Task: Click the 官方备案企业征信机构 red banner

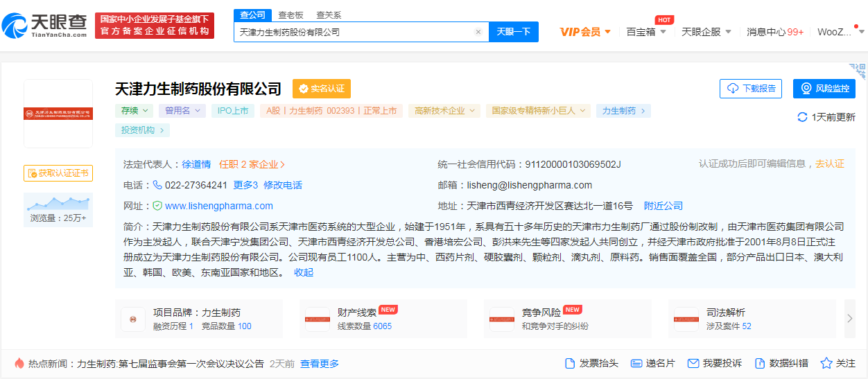Action: (x=155, y=26)
